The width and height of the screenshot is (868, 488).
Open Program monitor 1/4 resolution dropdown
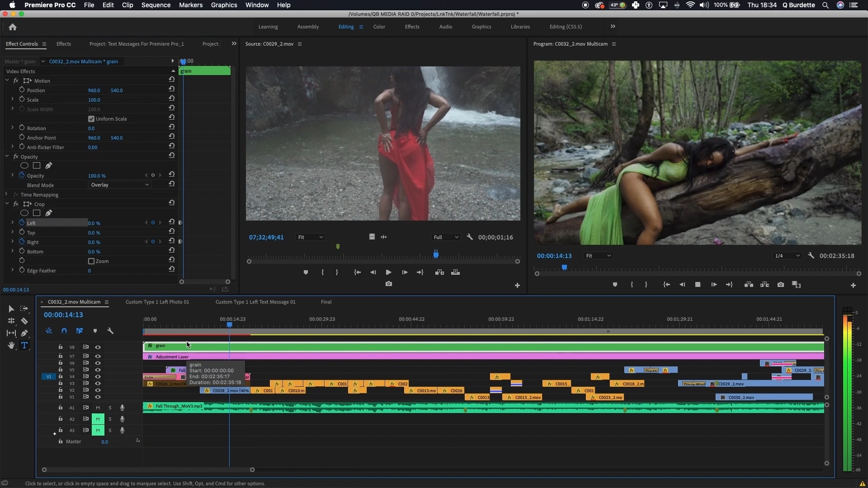[787, 256]
